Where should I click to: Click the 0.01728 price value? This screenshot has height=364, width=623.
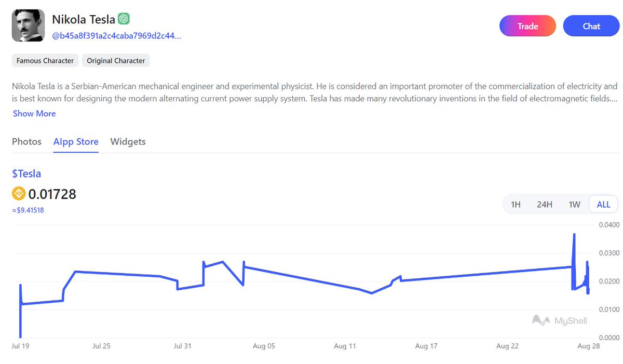click(52, 194)
